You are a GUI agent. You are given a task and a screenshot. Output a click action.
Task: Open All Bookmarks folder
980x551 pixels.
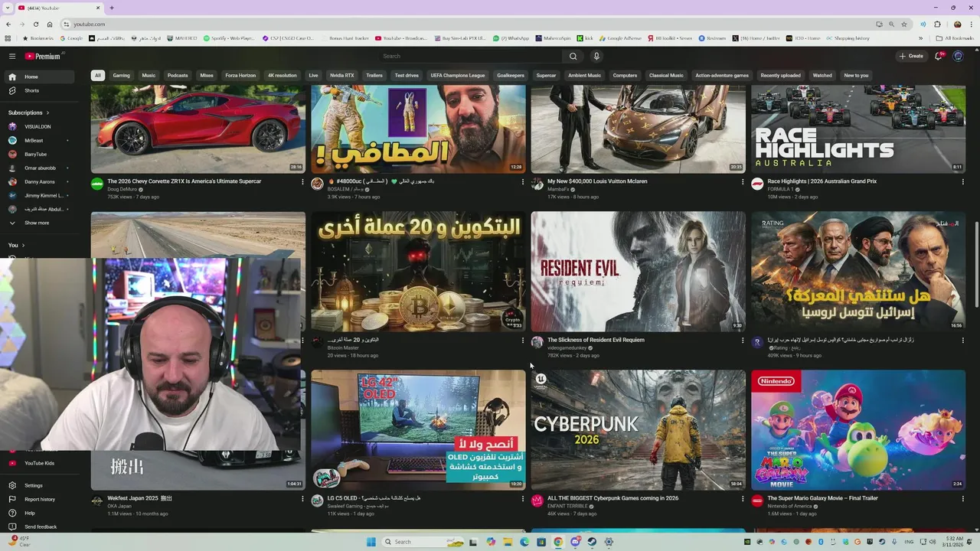tap(955, 38)
